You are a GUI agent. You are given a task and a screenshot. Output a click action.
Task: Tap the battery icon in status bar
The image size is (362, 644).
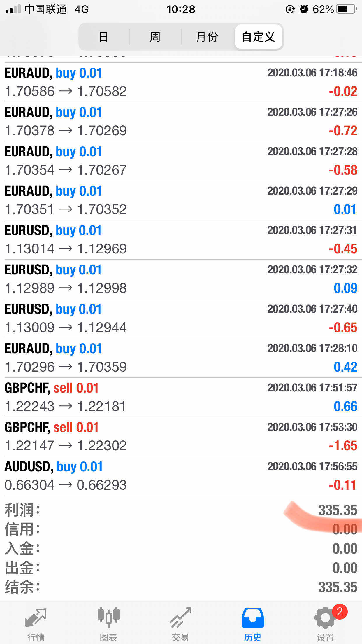[346, 9]
